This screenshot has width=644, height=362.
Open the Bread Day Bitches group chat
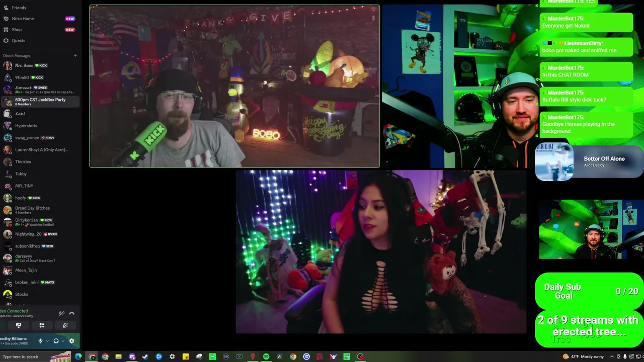pos(40,210)
